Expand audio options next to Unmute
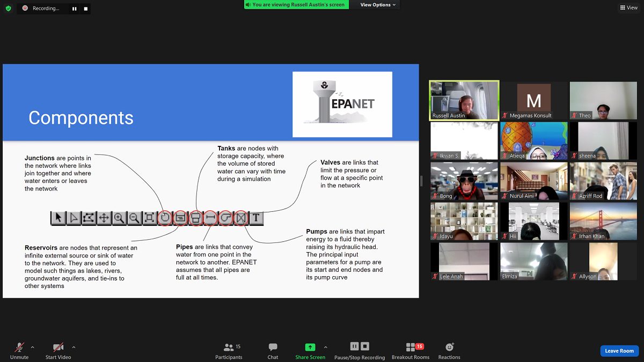The image size is (644, 362). point(32,347)
